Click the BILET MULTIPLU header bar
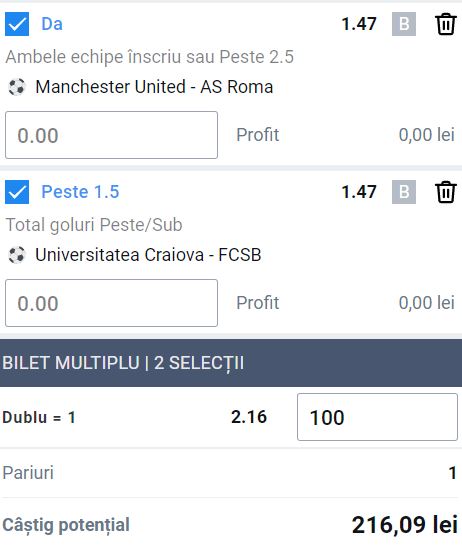462x546 pixels. pos(231,363)
